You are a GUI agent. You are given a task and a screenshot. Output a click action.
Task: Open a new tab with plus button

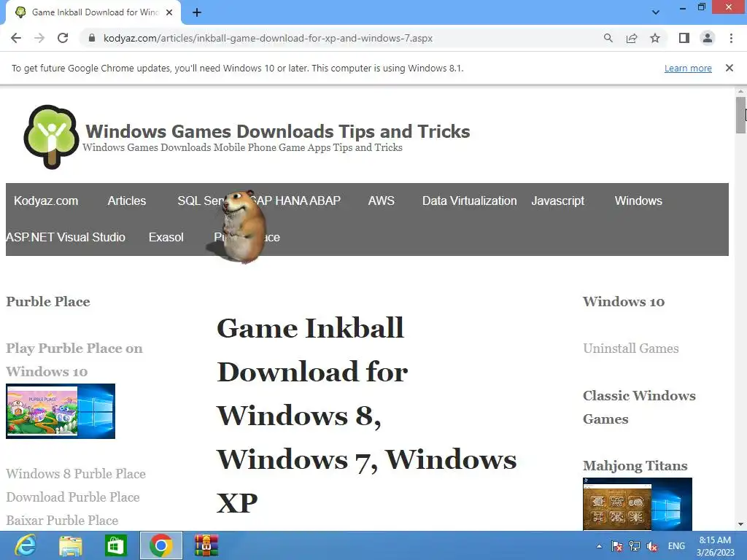(197, 13)
